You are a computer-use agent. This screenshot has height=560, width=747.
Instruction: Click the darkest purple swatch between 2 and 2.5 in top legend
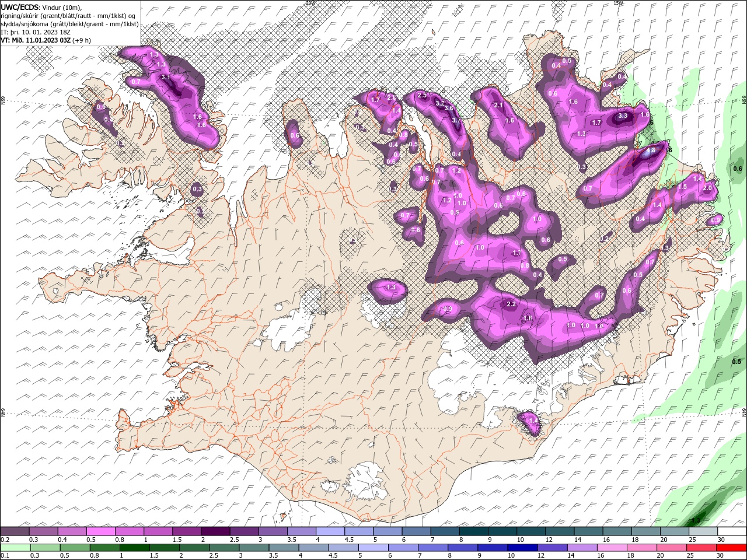click(x=215, y=531)
